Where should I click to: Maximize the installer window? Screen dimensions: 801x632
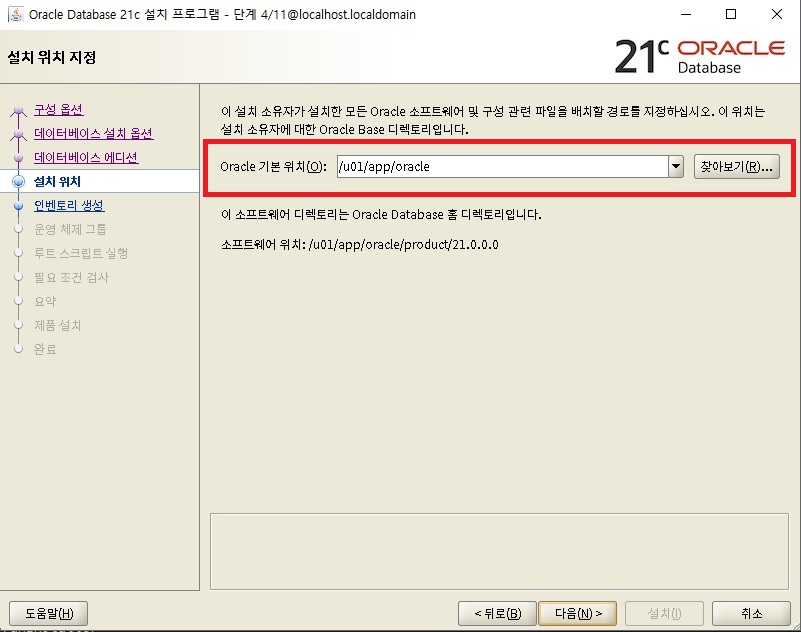pyautogui.click(x=731, y=14)
